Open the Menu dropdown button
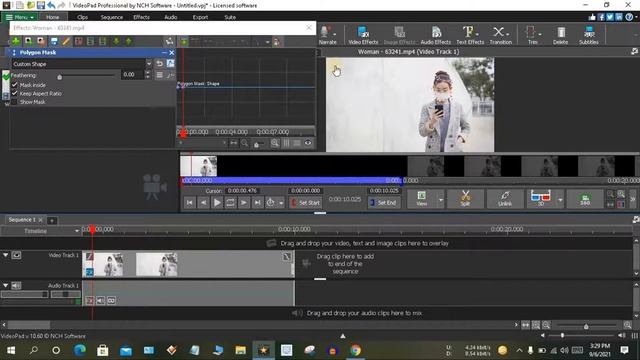Viewport: 640px width, 360px height. click(x=19, y=17)
